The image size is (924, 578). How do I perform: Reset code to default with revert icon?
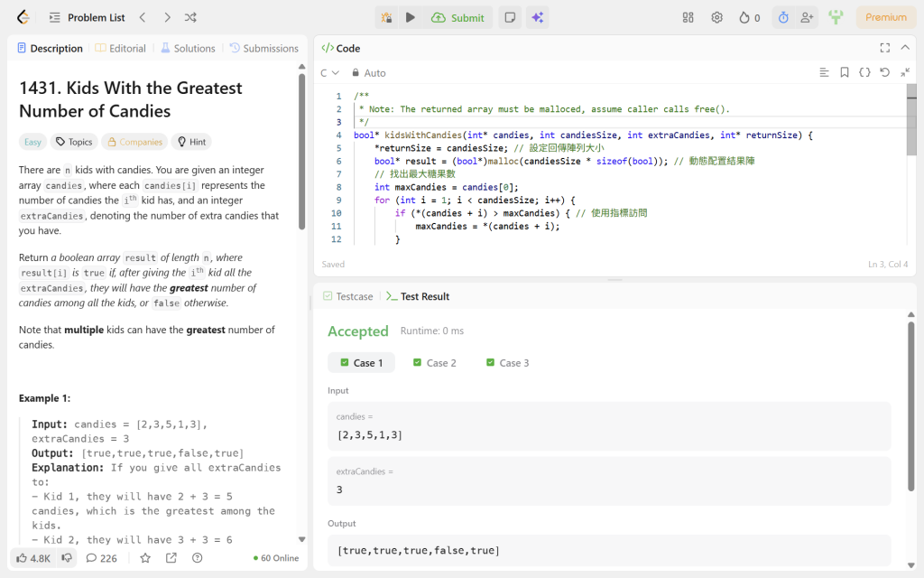pos(884,72)
